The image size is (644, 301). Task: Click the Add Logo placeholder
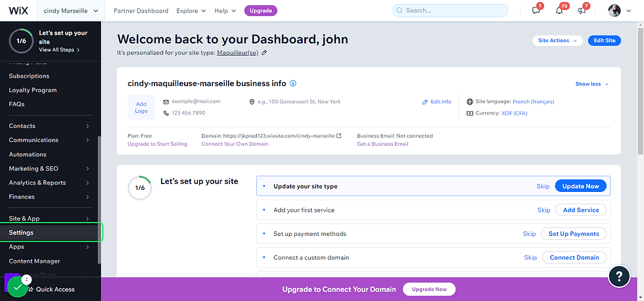click(x=141, y=108)
